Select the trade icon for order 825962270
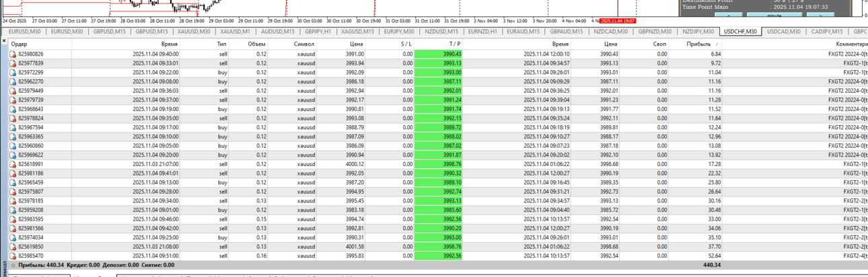The width and height of the screenshot is (868, 277). click(13, 81)
